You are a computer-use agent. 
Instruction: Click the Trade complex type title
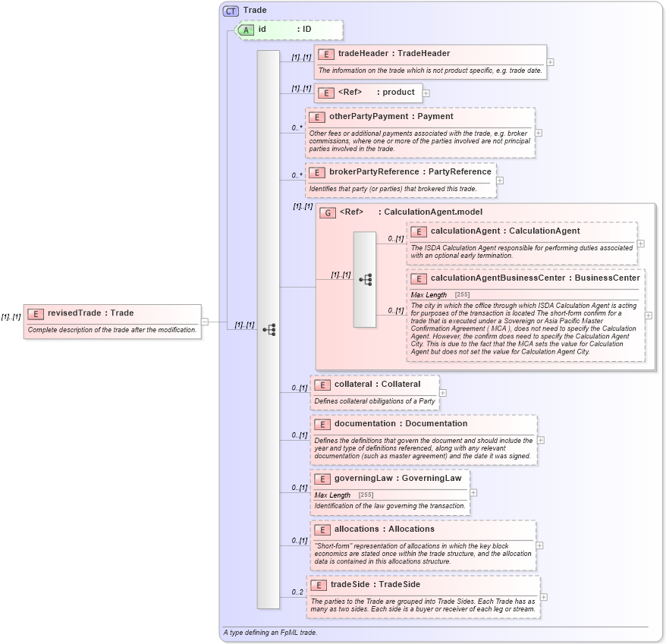click(x=255, y=10)
